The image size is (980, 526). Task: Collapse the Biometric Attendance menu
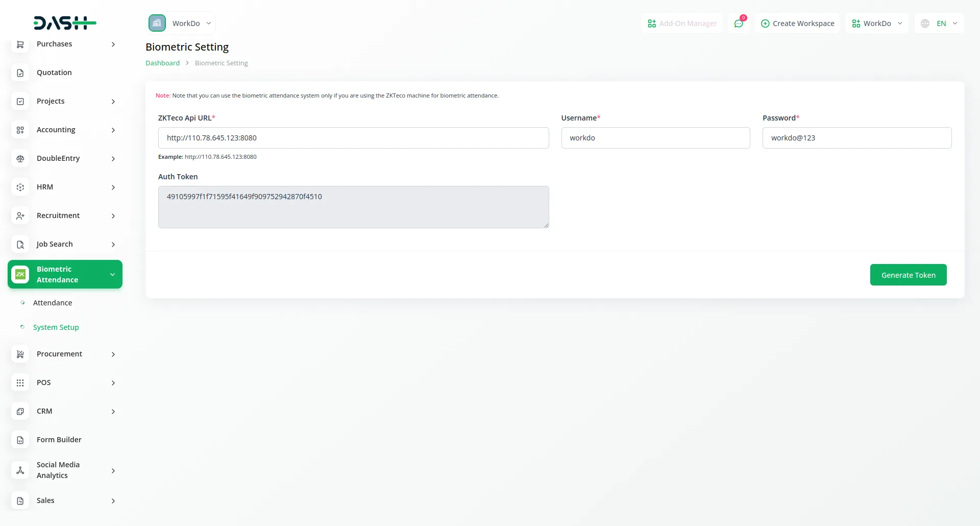pyautogui.click(x=112, y=275)
